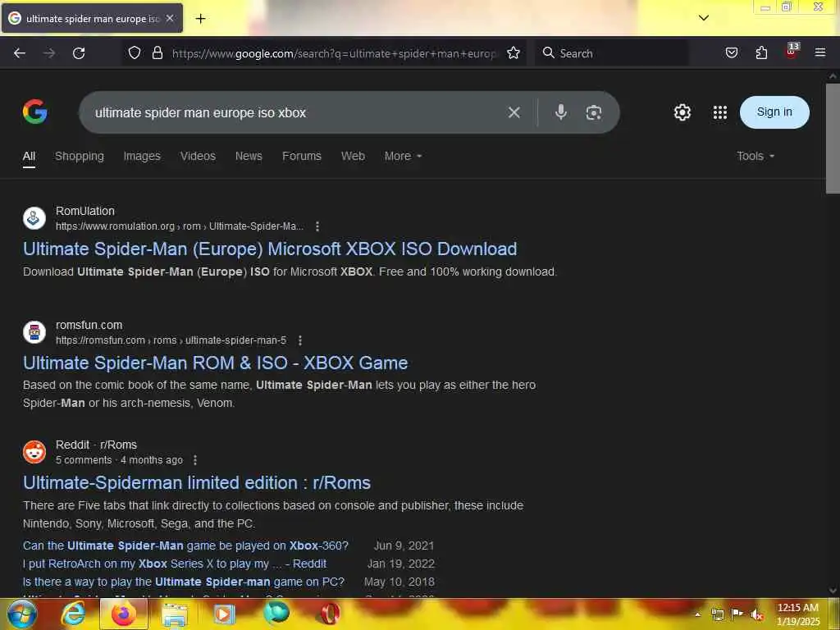Bookmark this page with the star icon
Viewport: 840px width, 630px height.
514,53
